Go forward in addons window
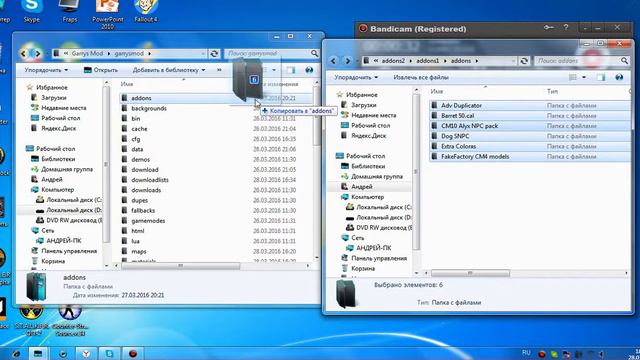Viewport: 640px width, 360px height. (x=347, y=61)
